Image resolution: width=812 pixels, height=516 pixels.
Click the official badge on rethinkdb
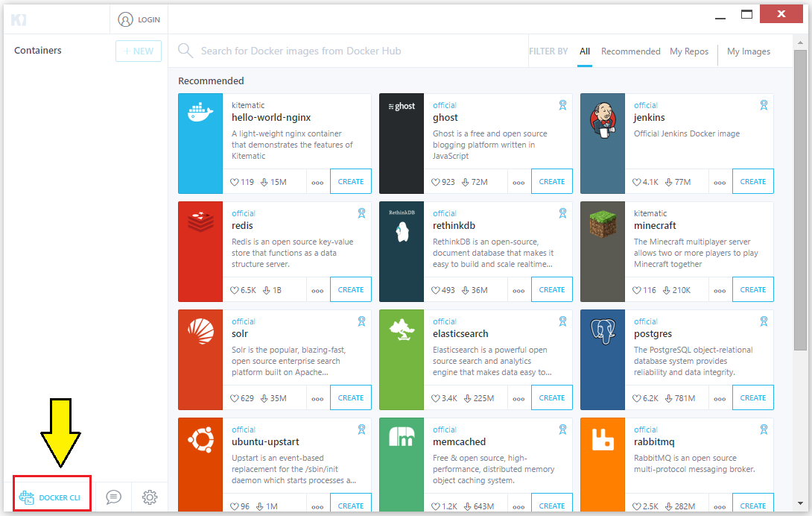pos(563,213)
